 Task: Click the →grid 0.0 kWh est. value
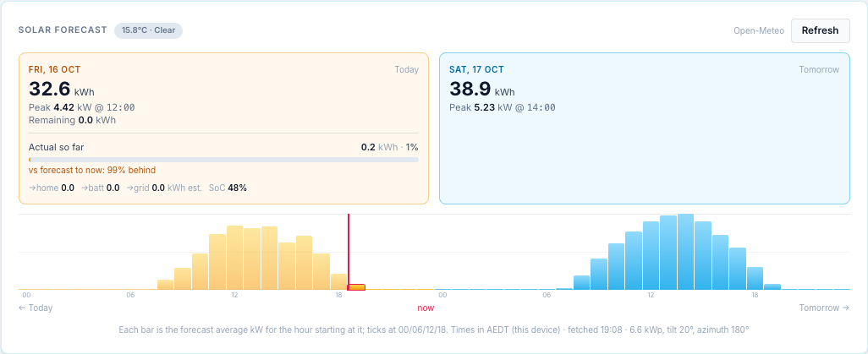(164, 188)
